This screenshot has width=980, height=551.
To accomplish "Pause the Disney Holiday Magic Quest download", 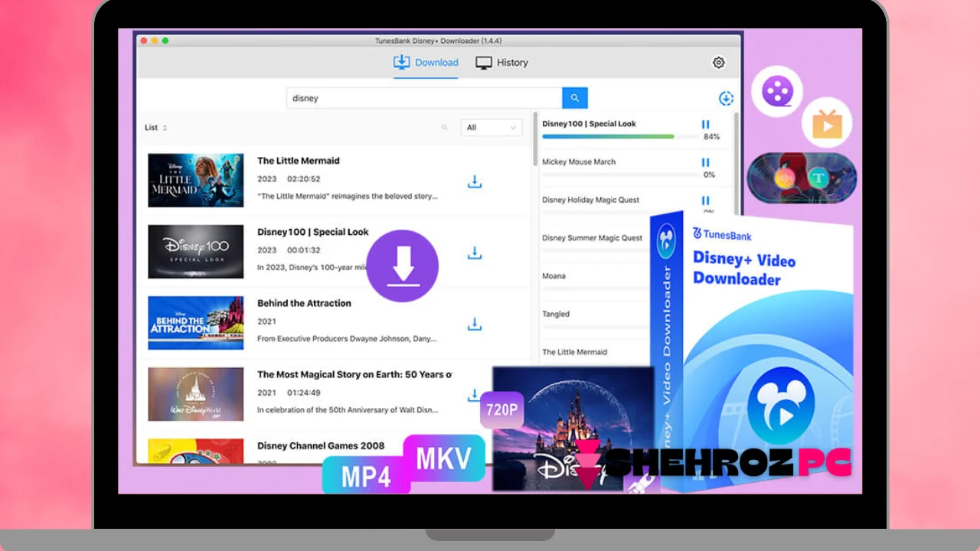I will tap(705, 201).
